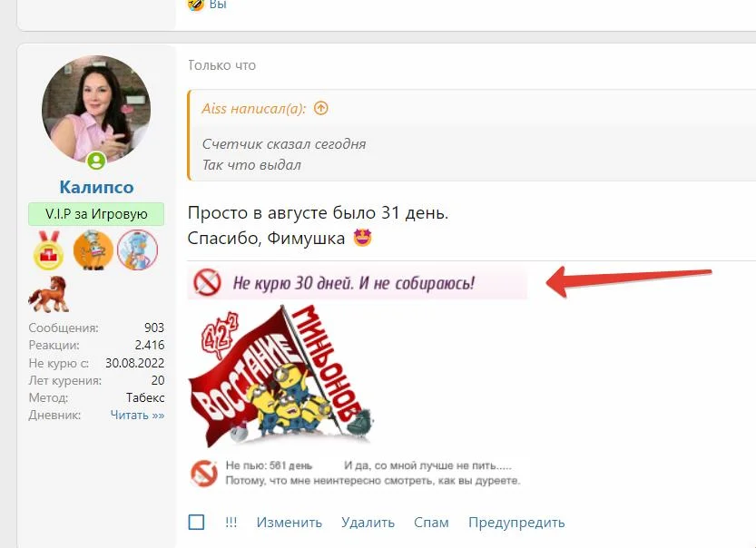Open Калипсо's round avatar photo

[x=96, y=109]
